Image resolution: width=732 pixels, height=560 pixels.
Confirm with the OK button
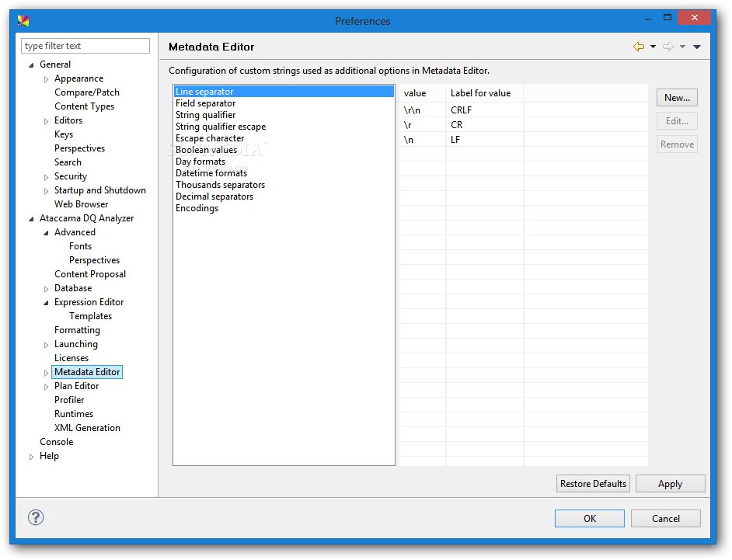click(590, 519)
